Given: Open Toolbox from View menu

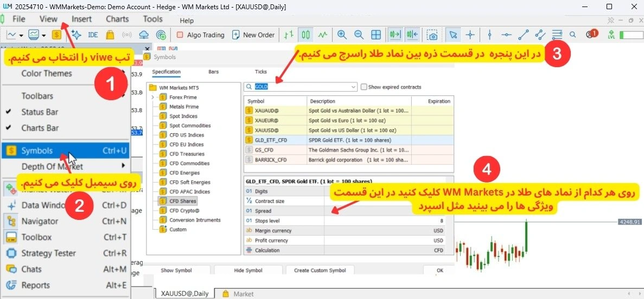Looking at the screenshot, I should coord(66,237).
